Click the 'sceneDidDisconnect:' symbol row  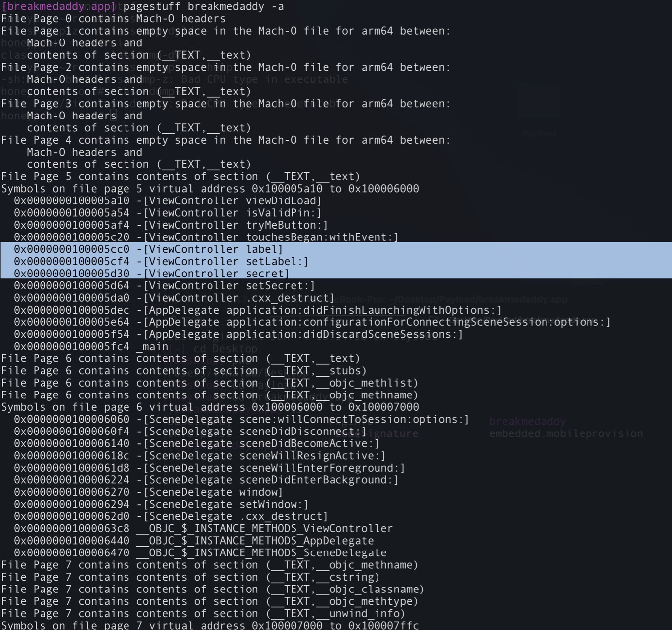[190, 432]
